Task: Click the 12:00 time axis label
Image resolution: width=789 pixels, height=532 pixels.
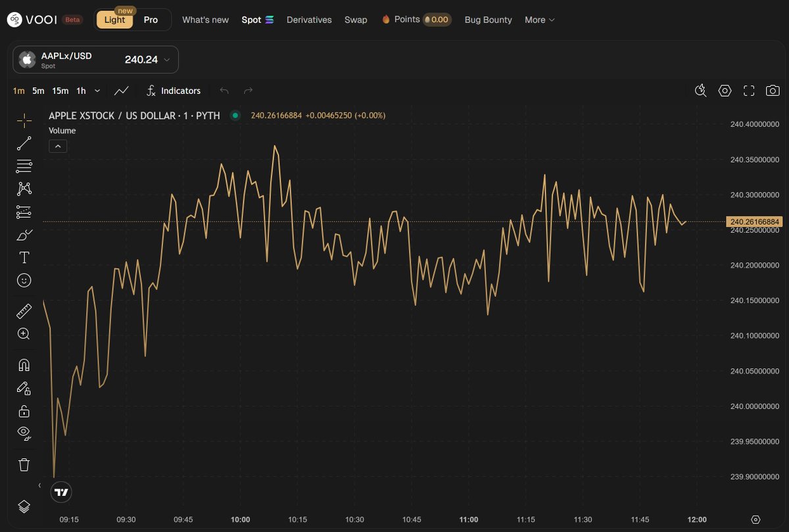Action: 697,520
